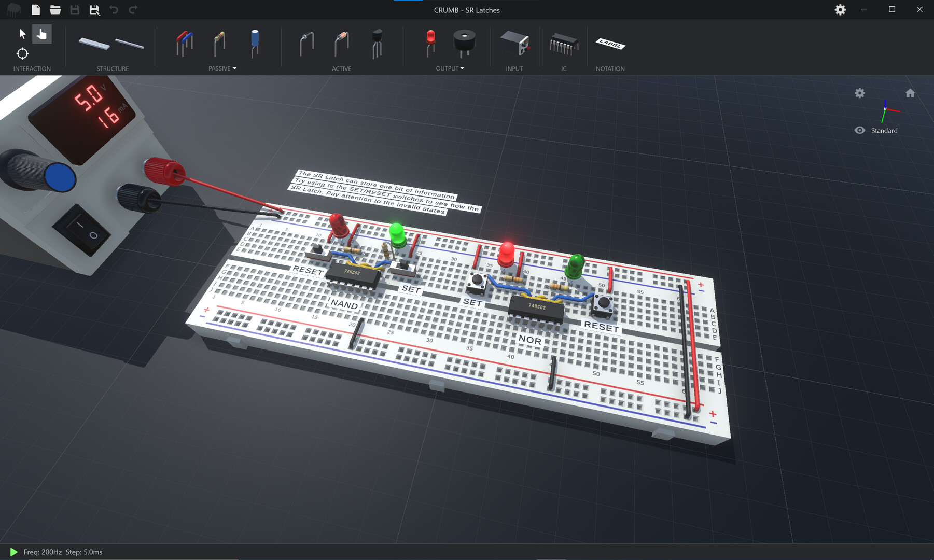
Task: Open the PASSIVE components dropdown
Action: (x=234, y=68)
